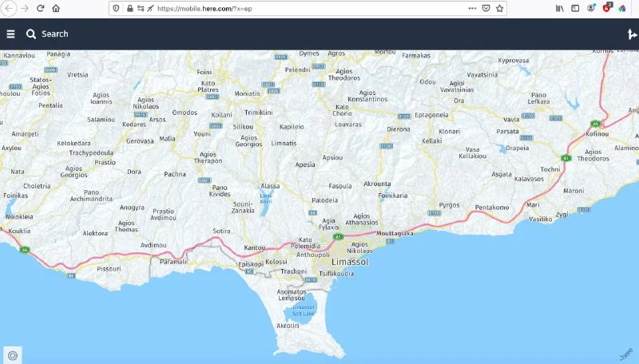Image resolution: width=639 pixels, height=364 pixels.
Task: Toggle tracking protection shield icon
Action: 117,8
